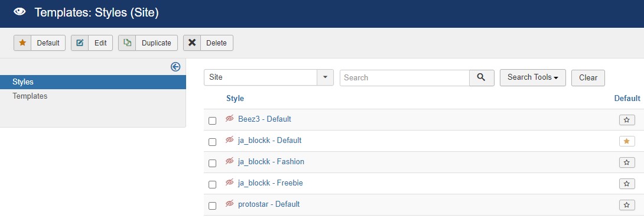This screenshot has width=644, height=218.
Task: Open the Templates sidebar item
Action: [x=30, y=96]
